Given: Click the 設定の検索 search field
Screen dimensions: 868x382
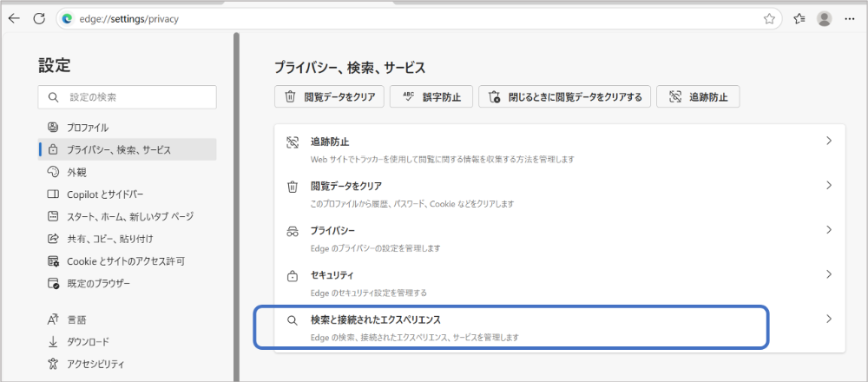Looking at the screenshot, I should tap(128, 97).
